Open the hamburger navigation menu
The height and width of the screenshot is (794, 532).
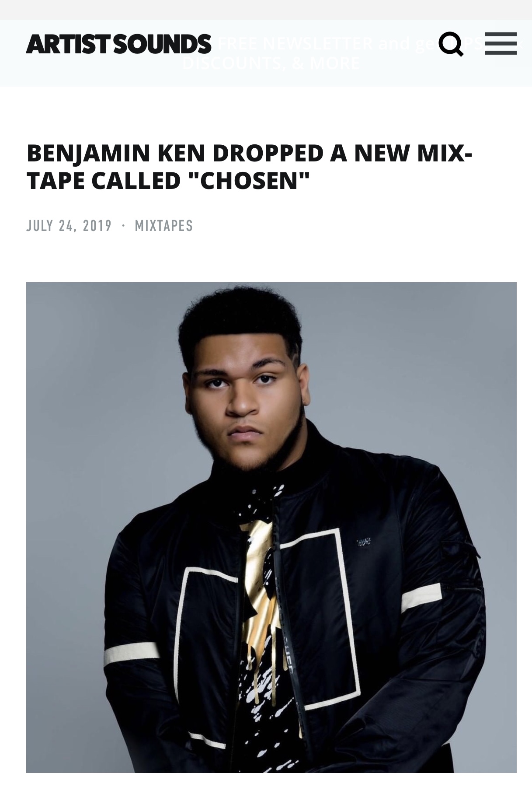click(501, 44)
